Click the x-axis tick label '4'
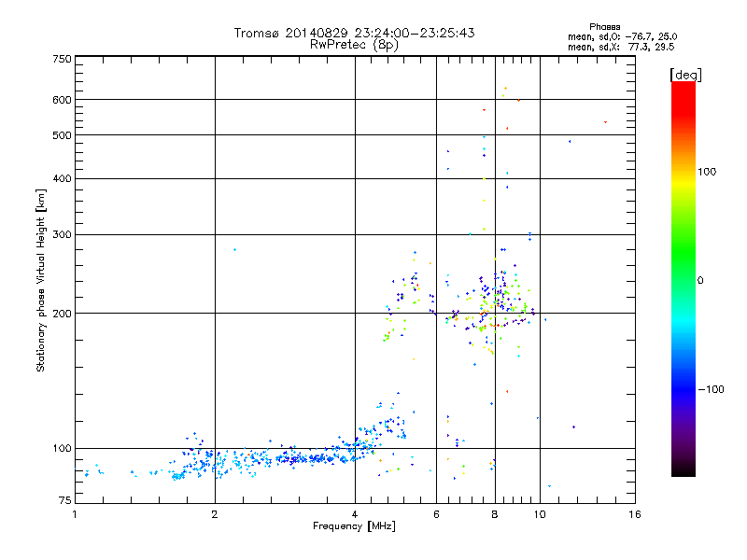This screenshot has width=747, height=560. (x=355, y=514)
